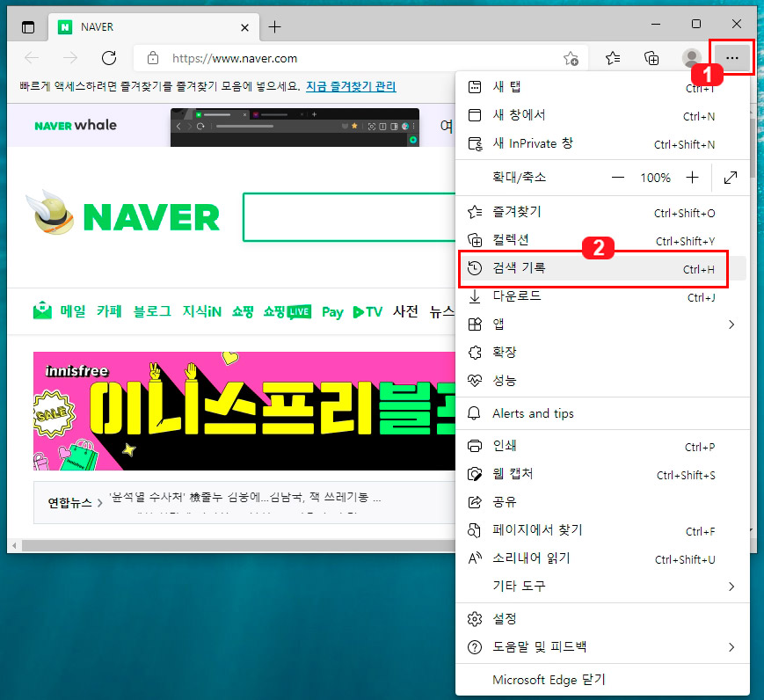Reload the current page

click(109, 58)
